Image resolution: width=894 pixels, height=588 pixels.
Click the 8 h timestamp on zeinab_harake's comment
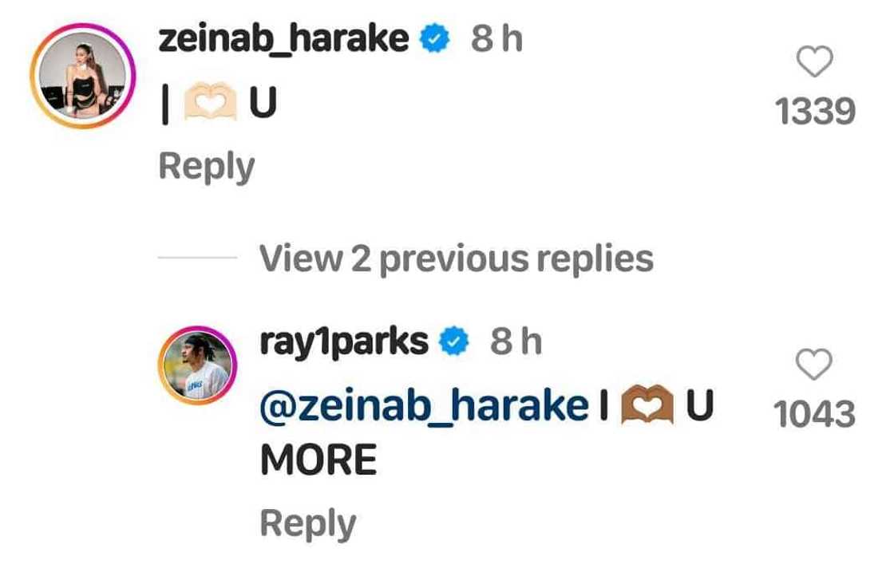click(496, 38)
